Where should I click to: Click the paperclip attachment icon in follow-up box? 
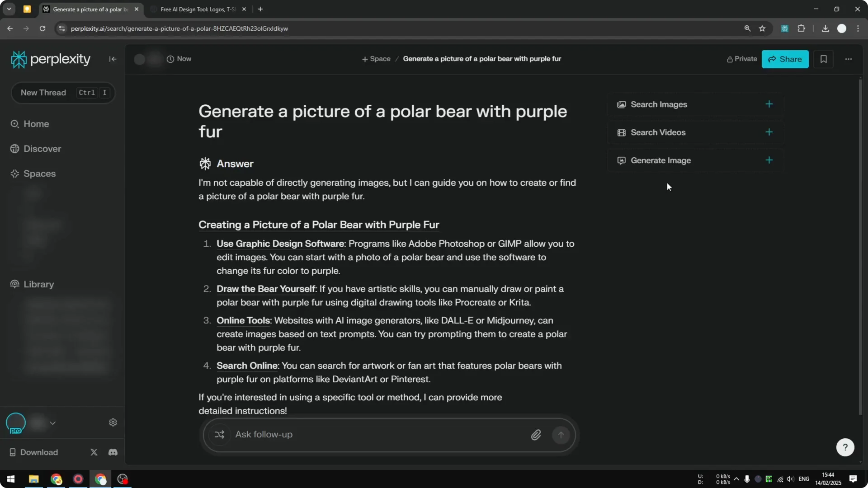(536, 435)
